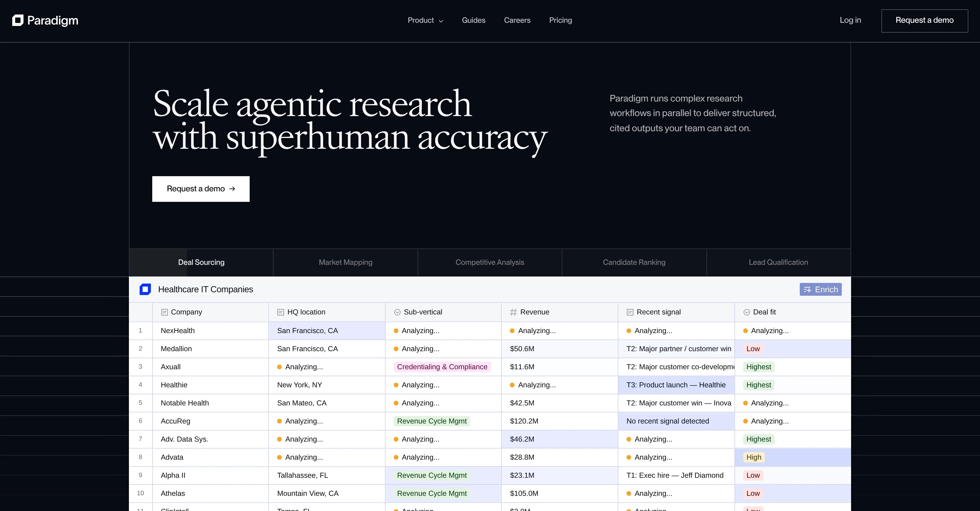Click the white Request a demo hero button
The image size is (980, 511).
point(201,189)
